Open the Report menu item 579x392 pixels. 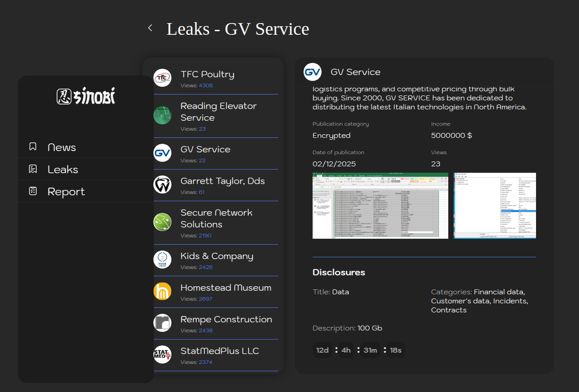click(66, 192)
